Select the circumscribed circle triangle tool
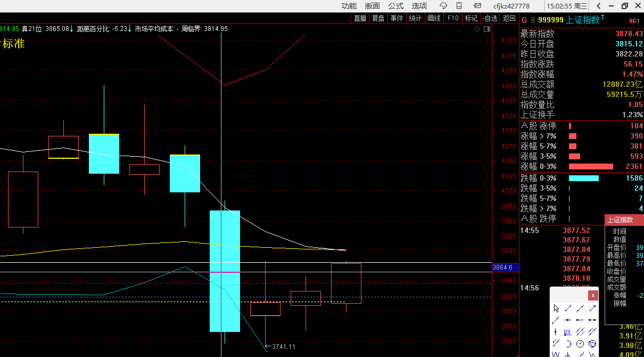This screenshot has width=644, height=357. tap(592, 344)
